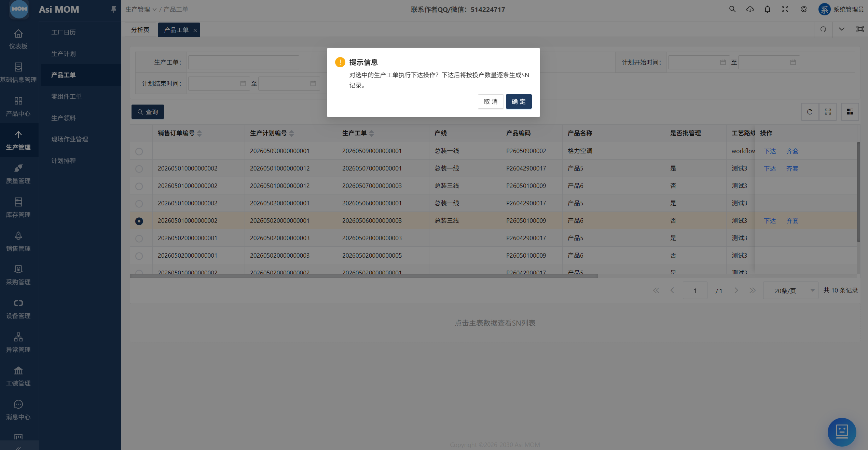Click the table horizontal scrollbar
This screenshot has height=450, width=868.
pos(364,276)
